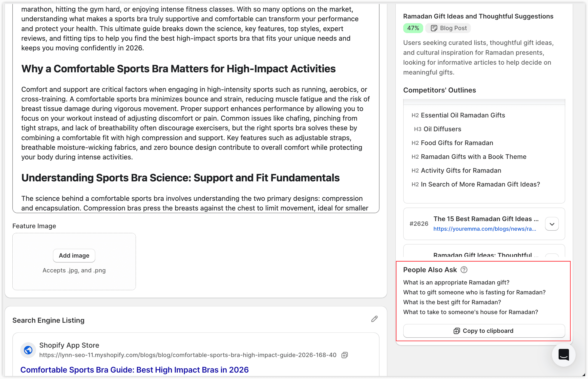Copy the listing URL using copy icon
This screenshot has width=588, height=379.
click(345, 355)
